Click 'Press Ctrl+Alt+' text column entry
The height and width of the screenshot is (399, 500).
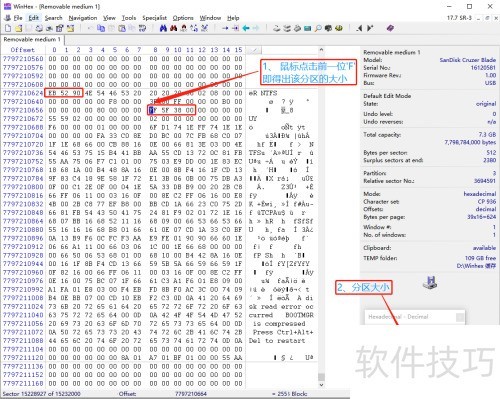(283, 332)
